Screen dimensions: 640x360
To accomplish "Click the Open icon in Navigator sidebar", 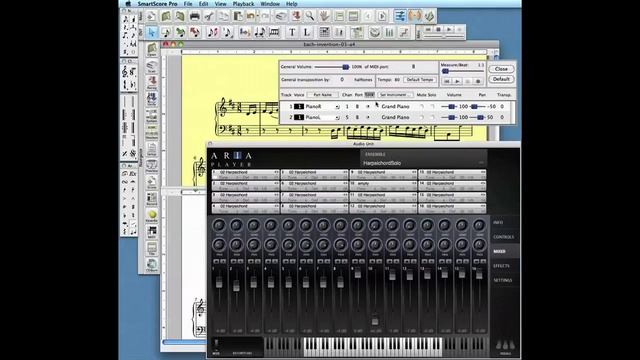I will 151,50.
